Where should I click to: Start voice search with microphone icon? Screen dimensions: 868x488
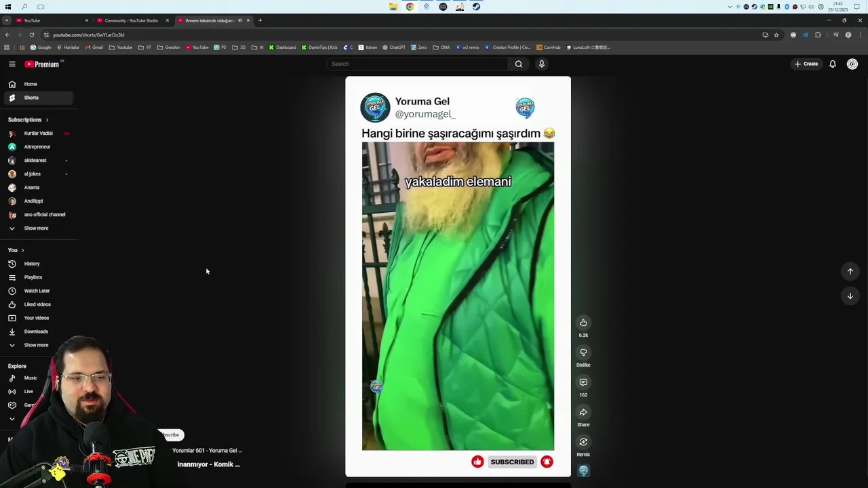[x=542, y=64]
